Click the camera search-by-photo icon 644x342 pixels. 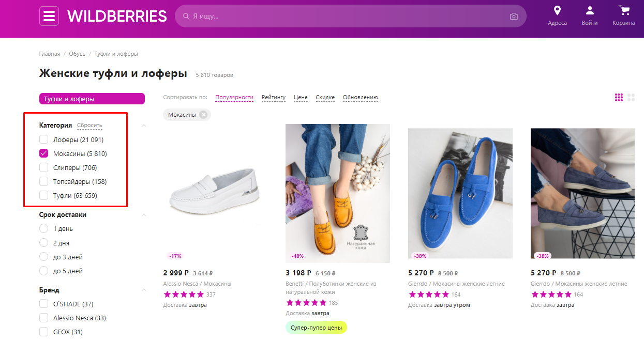514,17
